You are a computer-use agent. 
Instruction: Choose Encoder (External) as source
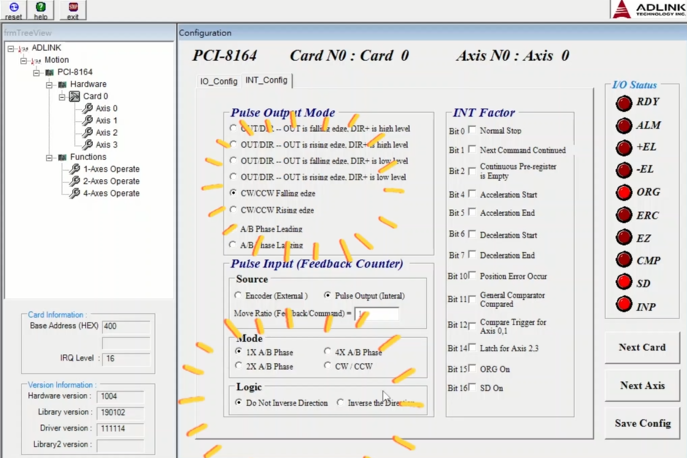tap(238, 296)
